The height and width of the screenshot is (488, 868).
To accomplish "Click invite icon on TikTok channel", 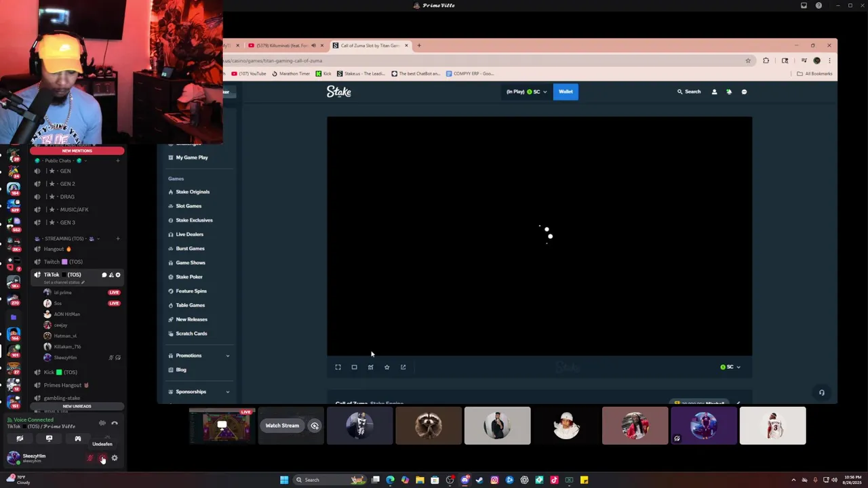I will [111, 275].
